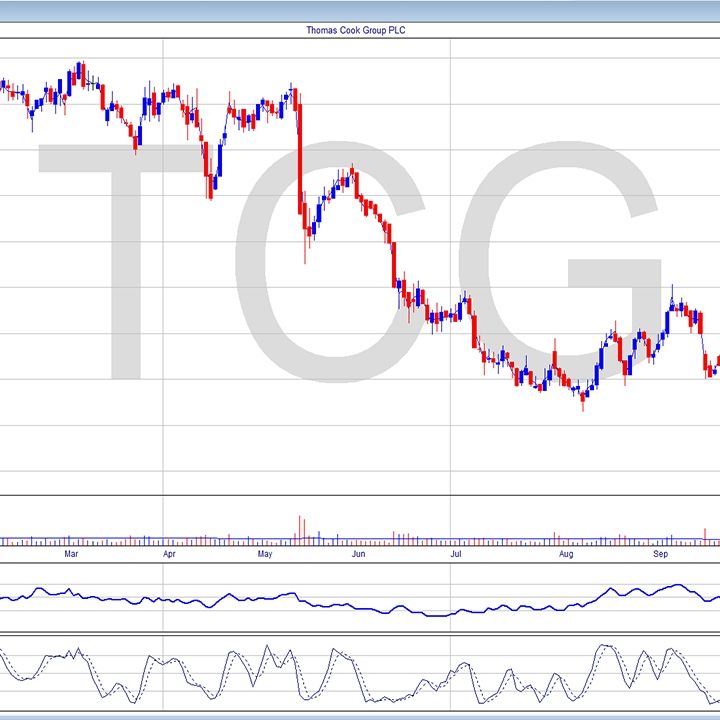This screenshot has height=720, width=720.
Task: Select the Mar label on the date axis
Action: tap(71, 553)
